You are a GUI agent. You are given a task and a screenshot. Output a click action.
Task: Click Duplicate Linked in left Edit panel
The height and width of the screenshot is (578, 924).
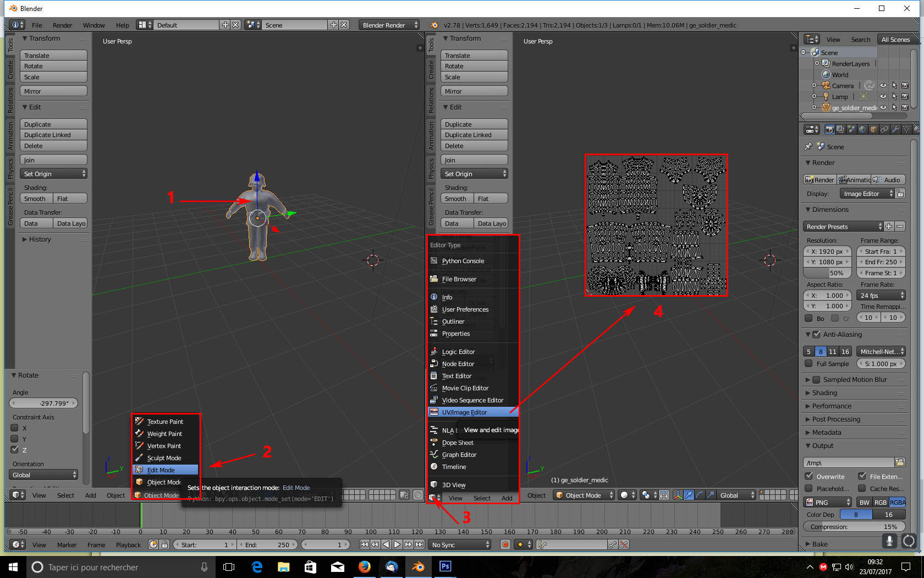point(54,134)
